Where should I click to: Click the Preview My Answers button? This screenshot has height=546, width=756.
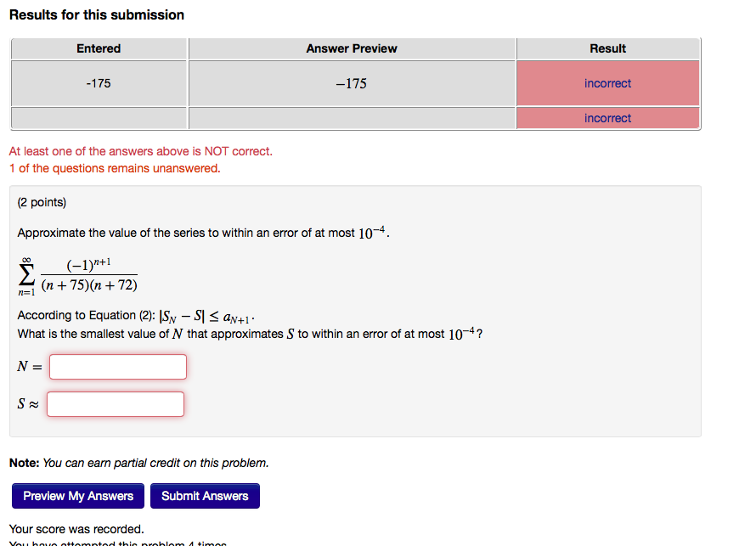[x=77, y=496]
